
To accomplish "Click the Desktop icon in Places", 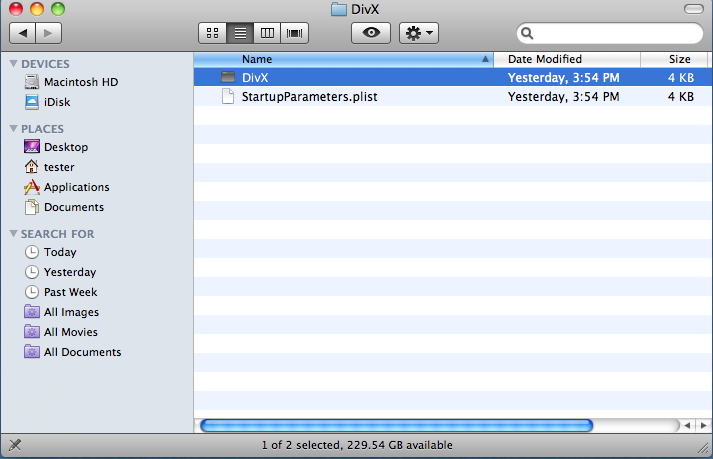I will point(32,147).
